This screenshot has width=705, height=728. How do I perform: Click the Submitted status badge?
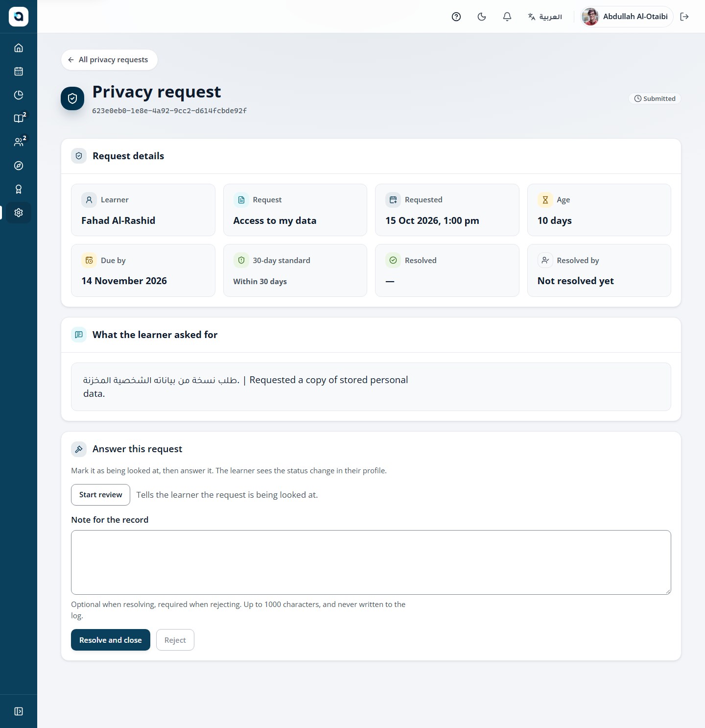655,98
